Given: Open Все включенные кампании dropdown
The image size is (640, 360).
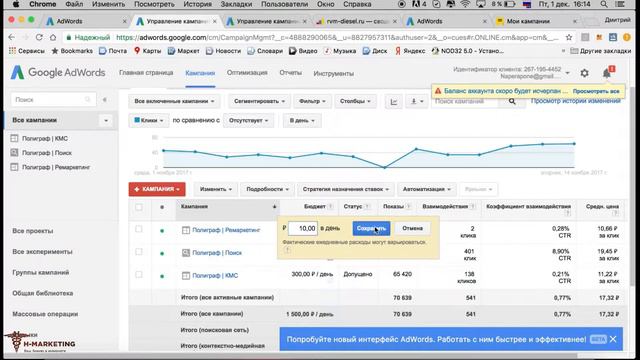Looking at the screenshot, I should 174,101.
